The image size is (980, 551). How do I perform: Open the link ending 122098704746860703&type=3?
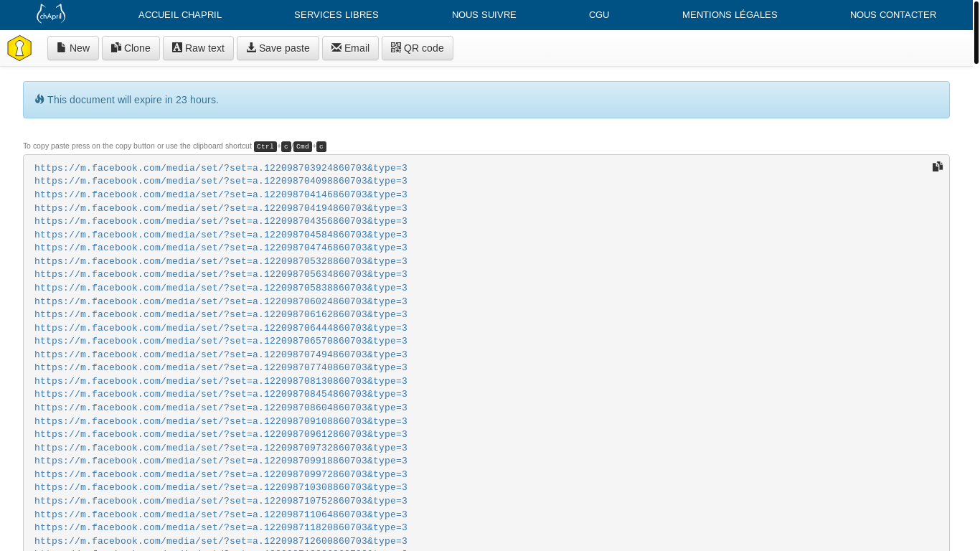pyautogui.click(x=221, y=248)
